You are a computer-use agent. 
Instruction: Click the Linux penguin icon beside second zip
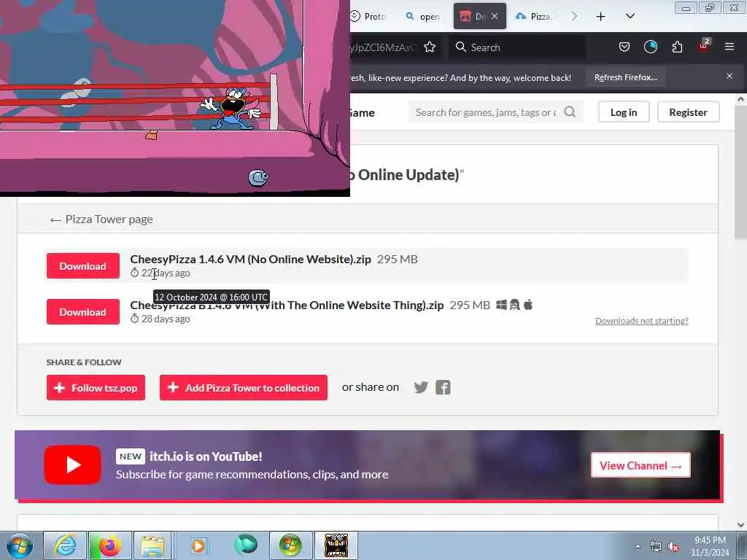tap(514, 305)
